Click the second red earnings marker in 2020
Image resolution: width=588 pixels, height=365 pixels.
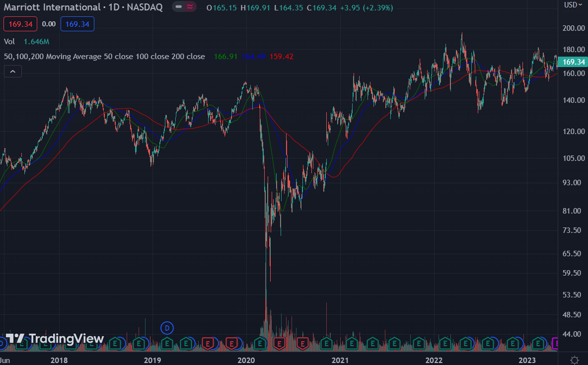click(x=302, y=343)
